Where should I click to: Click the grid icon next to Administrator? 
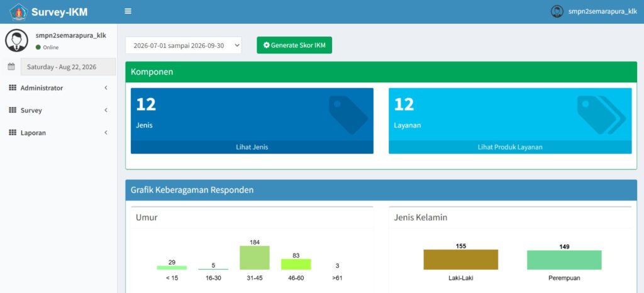click(13, 88)
